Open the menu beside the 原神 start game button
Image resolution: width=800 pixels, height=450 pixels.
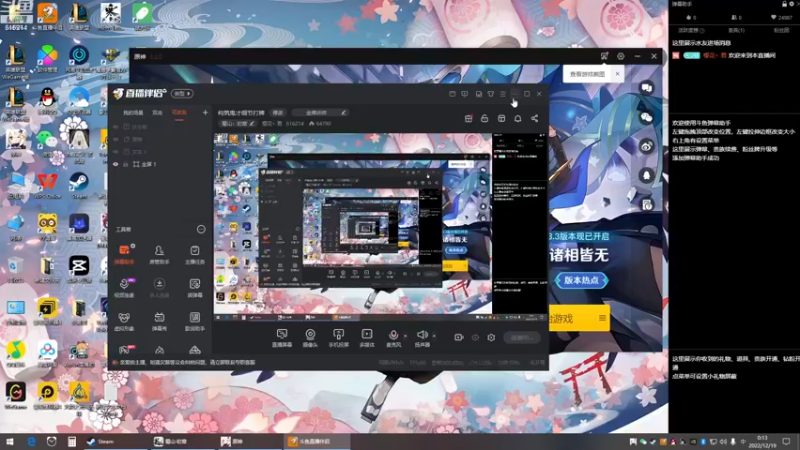coord(603,318)
